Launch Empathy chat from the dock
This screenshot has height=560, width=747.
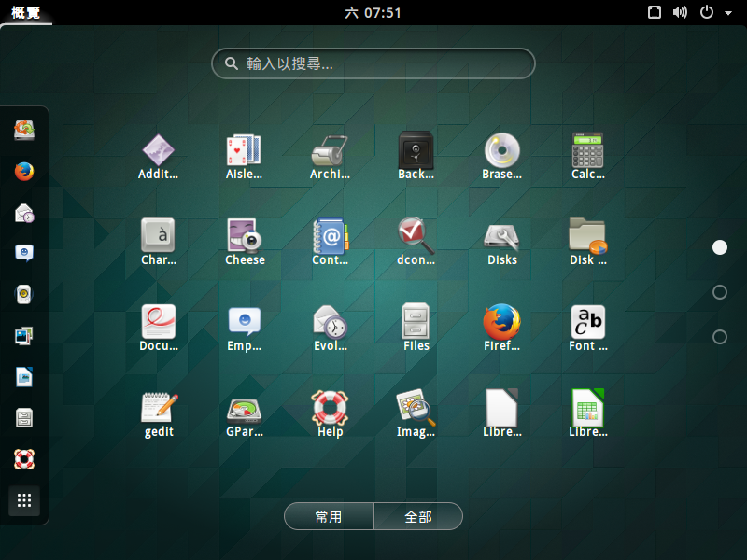click(24, 253)
